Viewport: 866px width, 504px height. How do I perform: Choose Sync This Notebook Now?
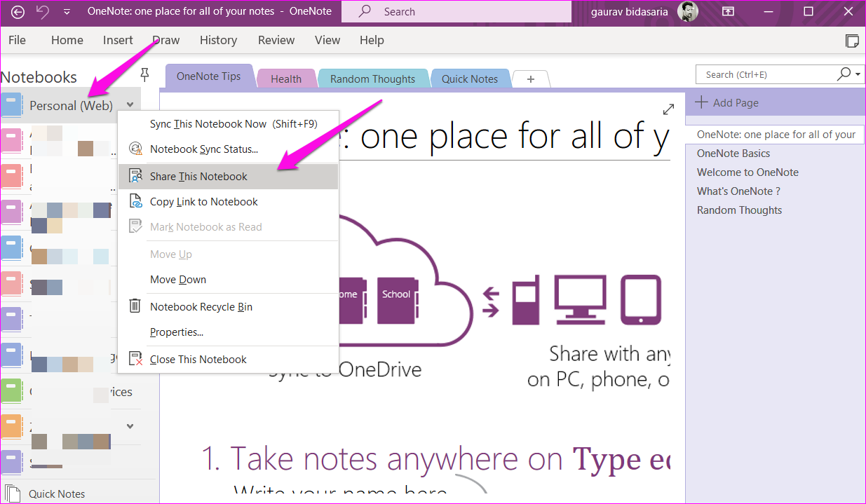(x=228, y=124)
